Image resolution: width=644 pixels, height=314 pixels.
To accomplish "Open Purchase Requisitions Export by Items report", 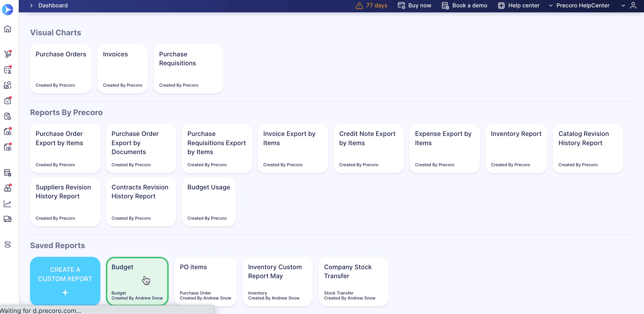I will [217, 149].
